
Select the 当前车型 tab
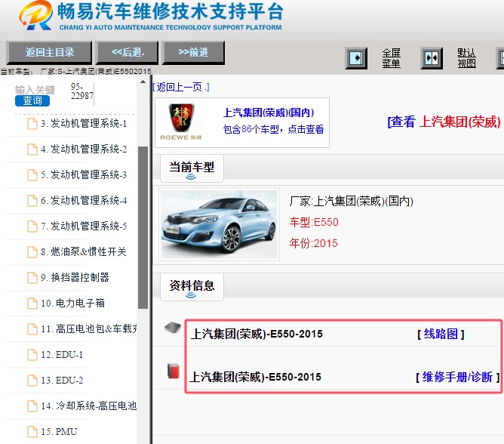click(192, 168)
